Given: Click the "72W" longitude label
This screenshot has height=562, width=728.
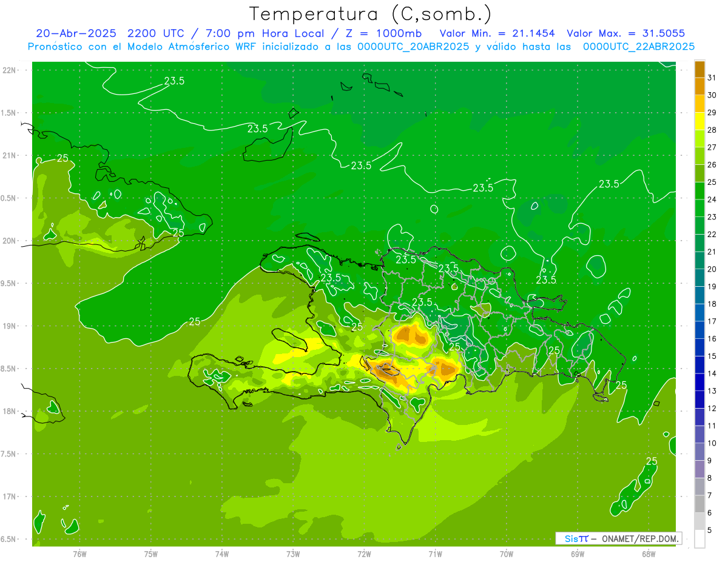Looking at the screenshot, I should click(364, 554).
